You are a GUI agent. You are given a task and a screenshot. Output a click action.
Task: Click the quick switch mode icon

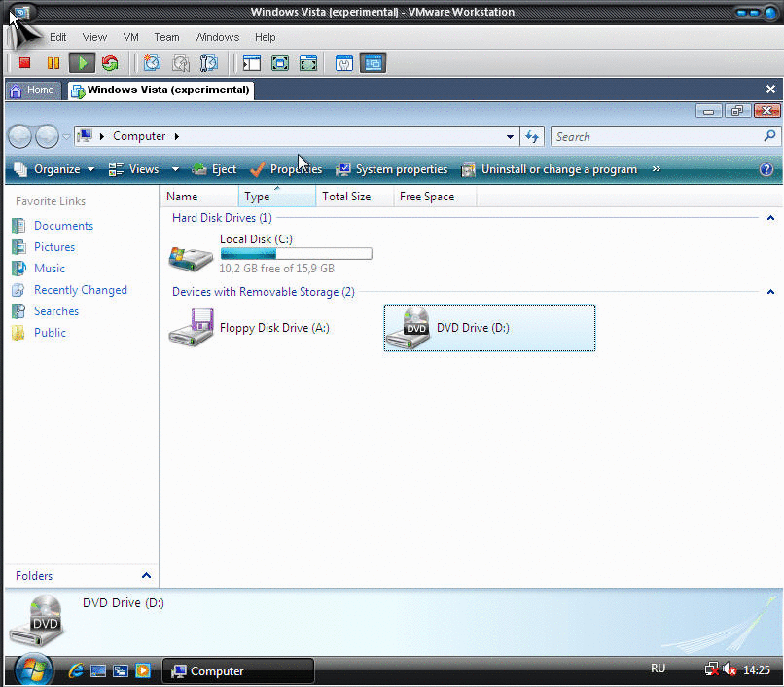tap(308, 63)
